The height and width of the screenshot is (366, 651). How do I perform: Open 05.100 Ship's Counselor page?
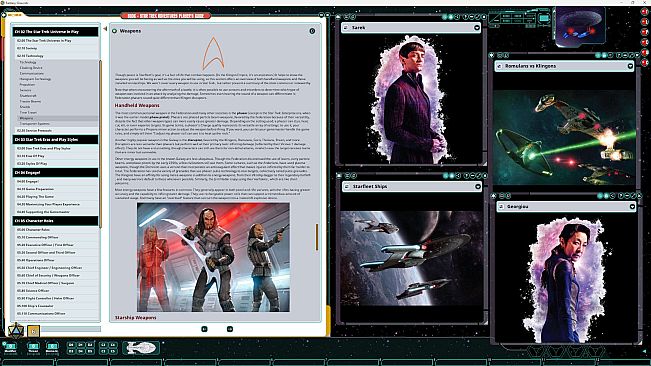pyautogui.click(x=57, y=306)
